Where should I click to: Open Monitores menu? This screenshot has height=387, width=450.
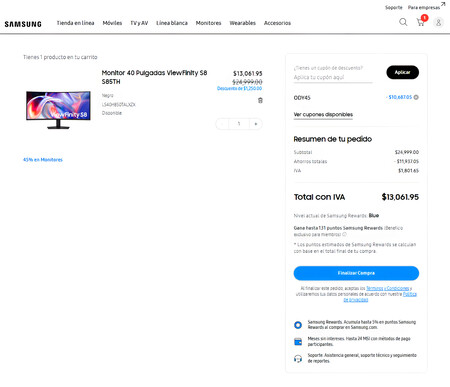coord(208,23)
